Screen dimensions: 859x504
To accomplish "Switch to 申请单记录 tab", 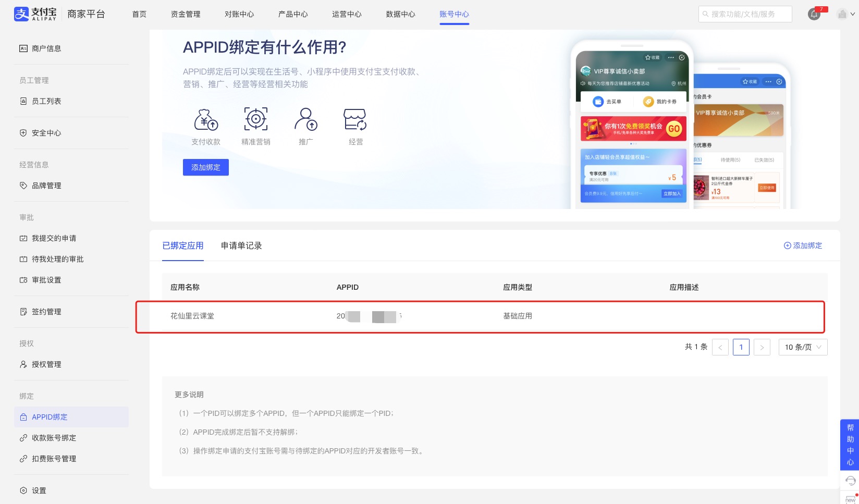I will tap(241, 245).
